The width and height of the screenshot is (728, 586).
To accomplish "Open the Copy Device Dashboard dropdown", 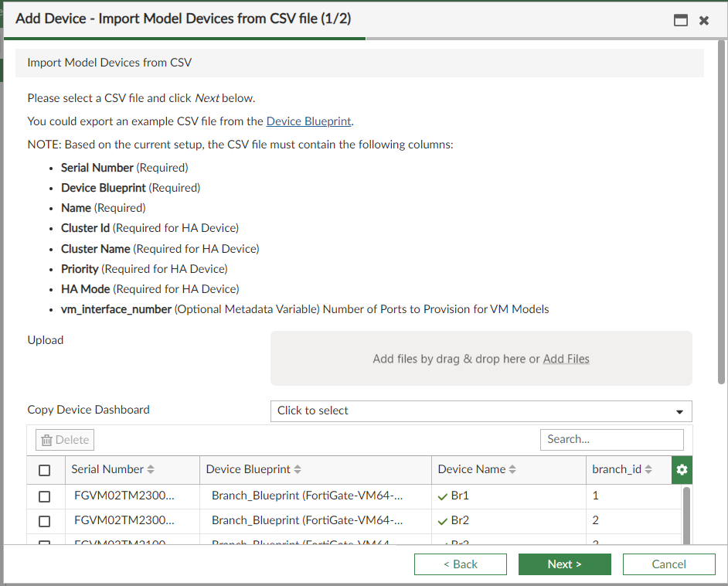I will click(480, 411).
